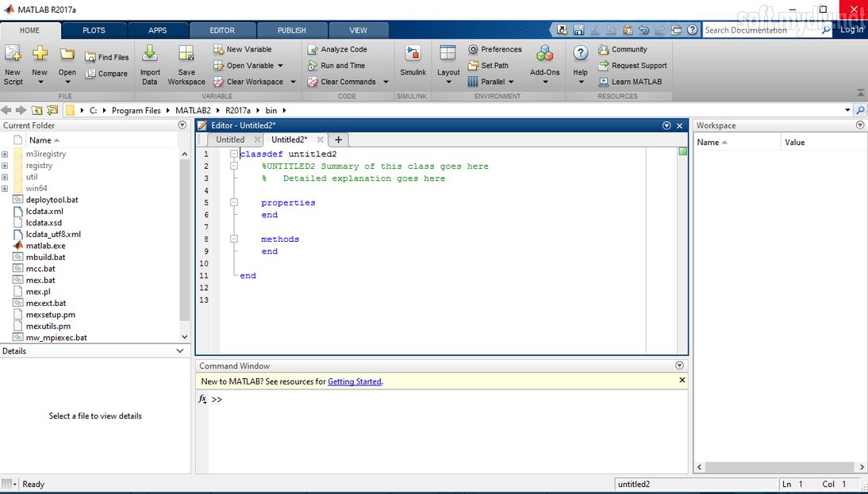Click Set Path

[x=490, y=65]
